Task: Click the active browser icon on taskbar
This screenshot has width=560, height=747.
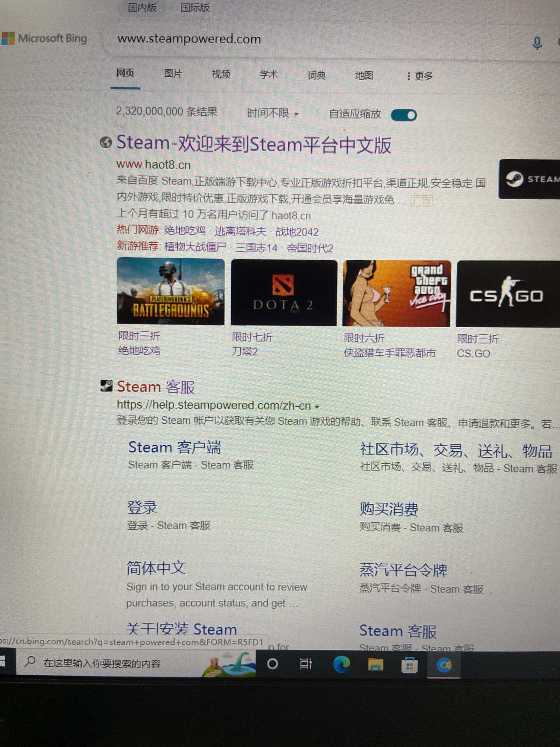Action: pos(444,665)
